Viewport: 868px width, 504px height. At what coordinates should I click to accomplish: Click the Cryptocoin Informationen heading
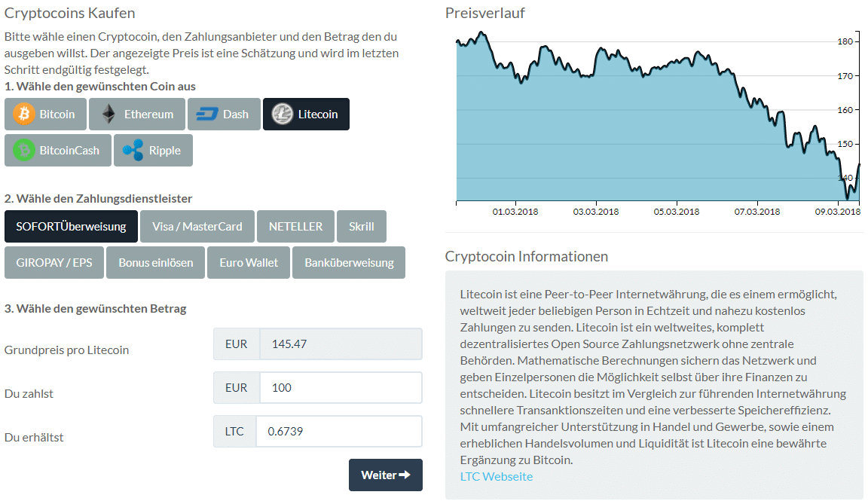tap(527, 256)
